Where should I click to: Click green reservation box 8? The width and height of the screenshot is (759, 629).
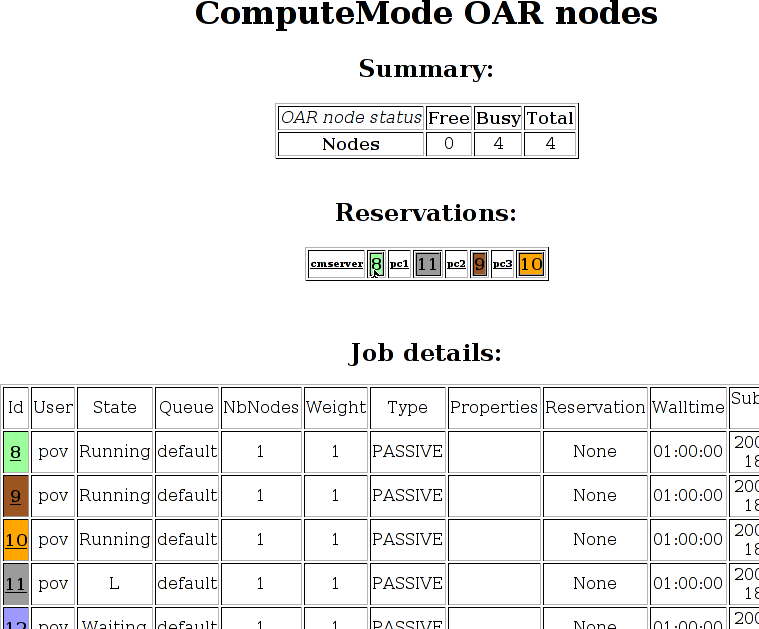(x=376, y=264)
